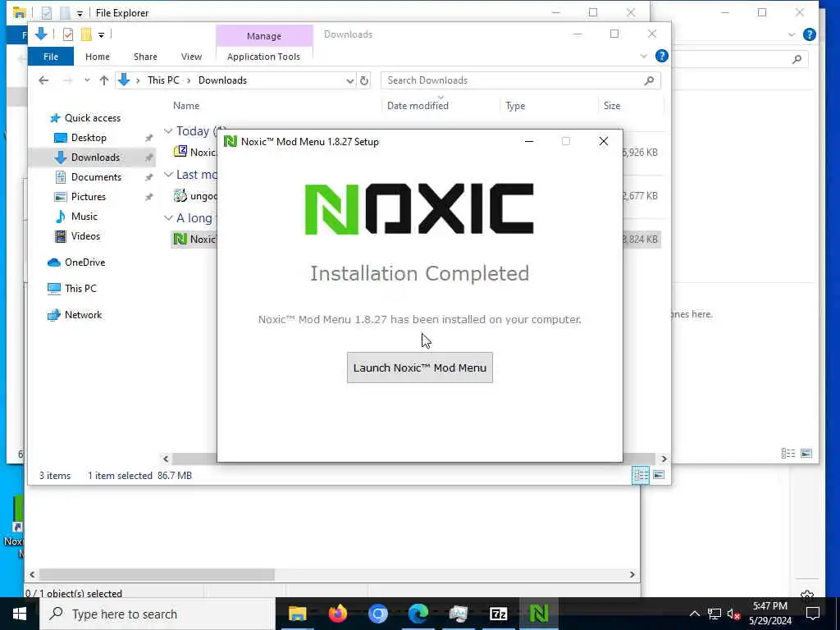This screenshot has width=840, height=630.
Task: Switch to large icons view button
Action: (659, 475)
